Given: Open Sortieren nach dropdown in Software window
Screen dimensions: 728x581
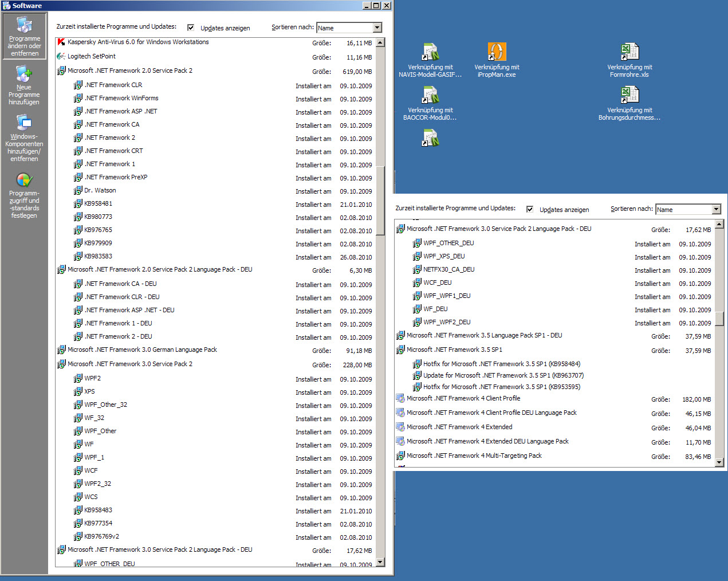Looking at the screenshot, I should point(377,28).
